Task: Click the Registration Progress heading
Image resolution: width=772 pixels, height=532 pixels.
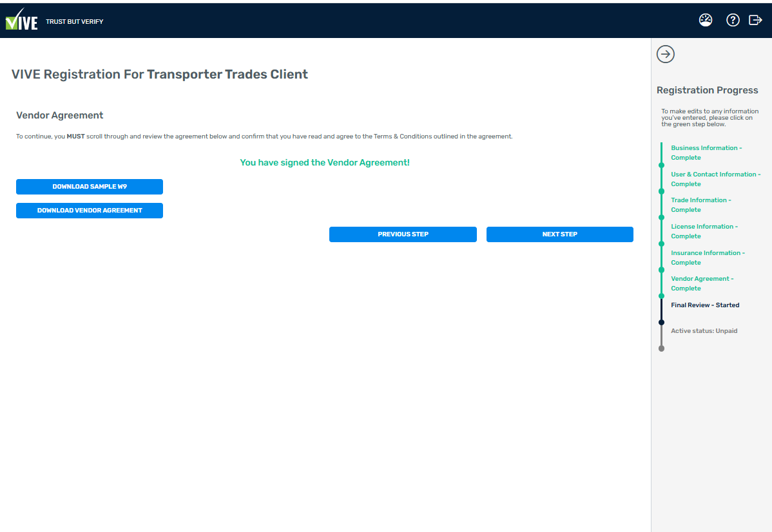Action: click(x=707, y=90)
